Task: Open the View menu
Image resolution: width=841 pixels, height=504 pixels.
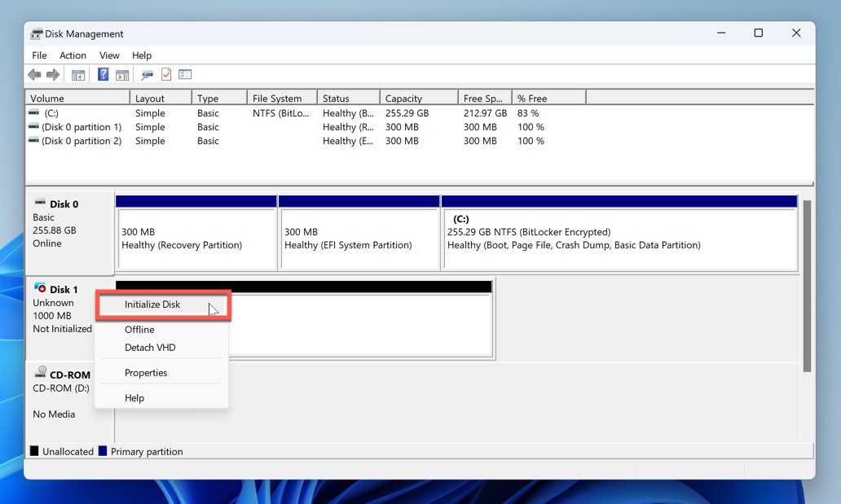Action: click(x=109, y=55)
